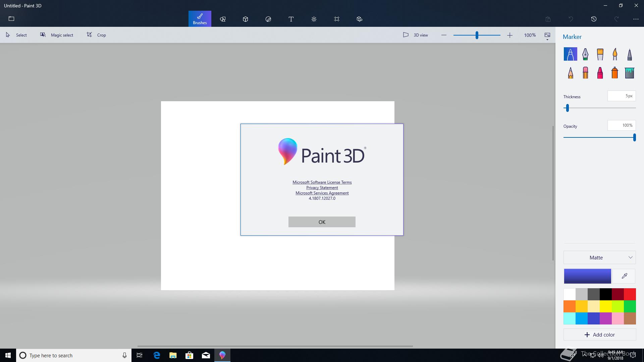Viewport: 644px width, 362px height.
Task: Open the Text tool tab
Action: coord(291,19)
